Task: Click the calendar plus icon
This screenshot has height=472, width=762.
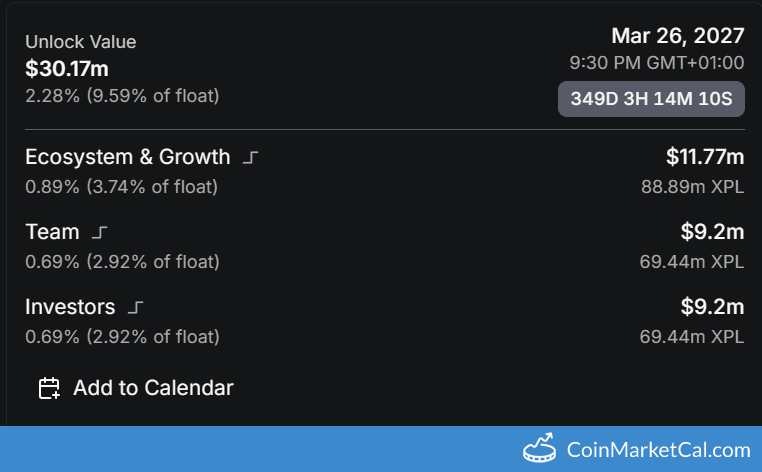Action: click(x=49, y=388)
